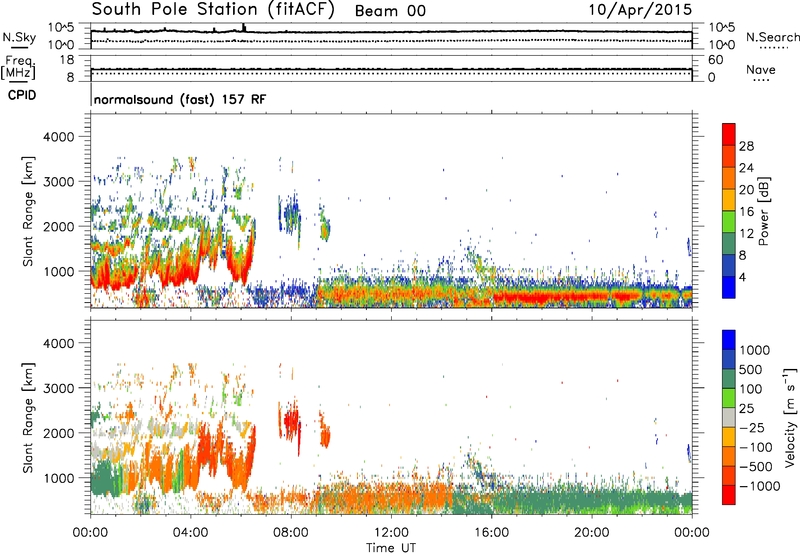Screen dimensions: 800x554
Task: Click the 'normalsound (fast) 157 RF' text
Action: click(180, 99)
